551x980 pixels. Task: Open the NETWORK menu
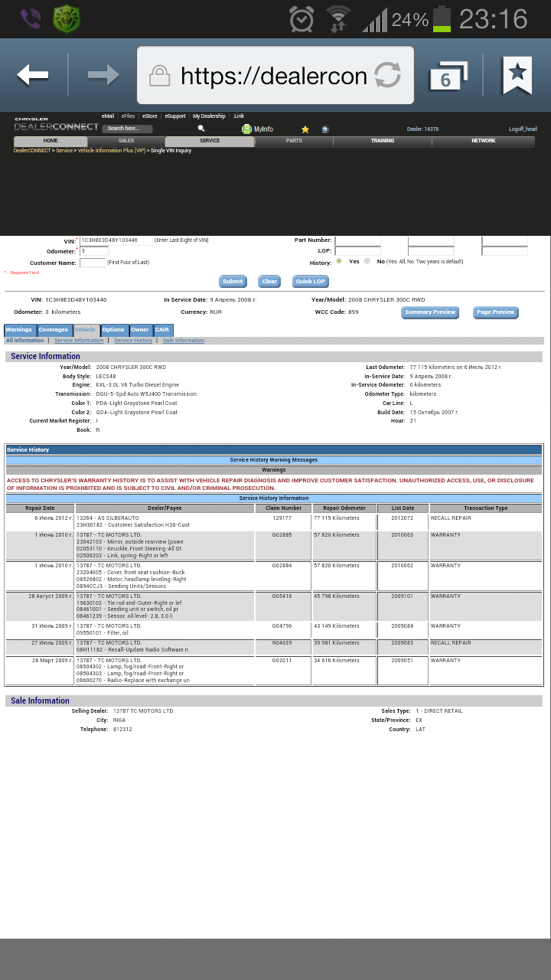483,141
